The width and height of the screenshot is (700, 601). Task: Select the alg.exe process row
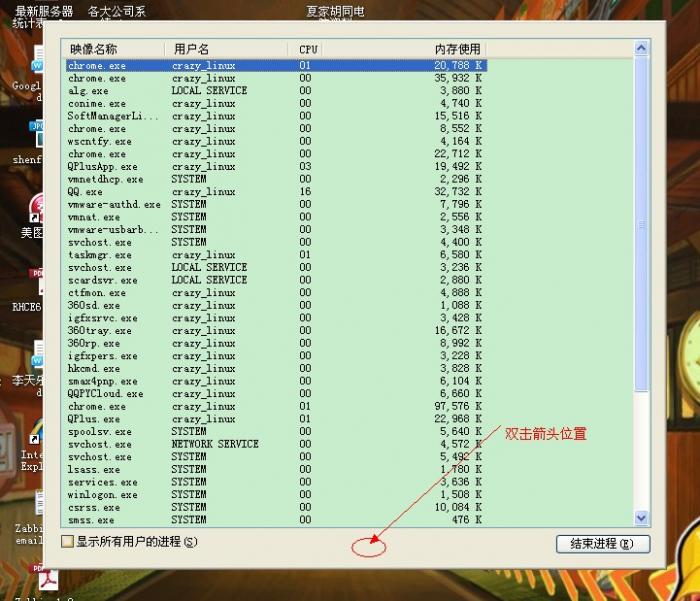point(277,91)
